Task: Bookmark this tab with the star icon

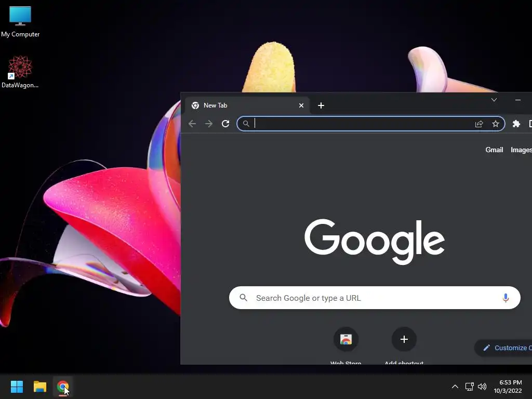Action: click(496, 124)
